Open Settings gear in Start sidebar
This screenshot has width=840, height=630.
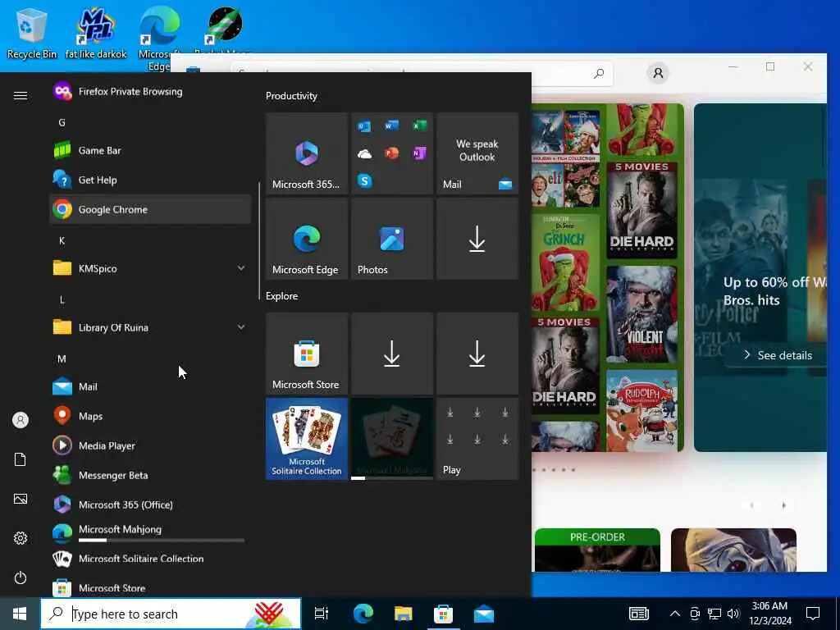pyautogui.click(x=21, y=538)
